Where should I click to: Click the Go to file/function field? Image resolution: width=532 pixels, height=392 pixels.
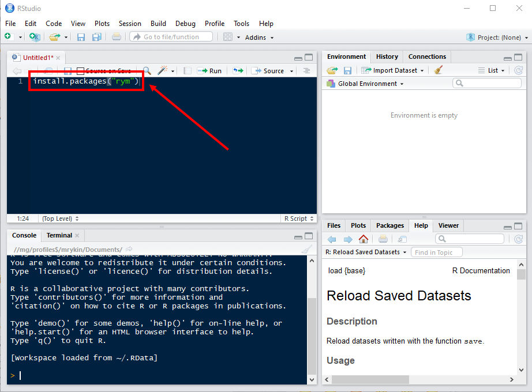click(171, 37)
